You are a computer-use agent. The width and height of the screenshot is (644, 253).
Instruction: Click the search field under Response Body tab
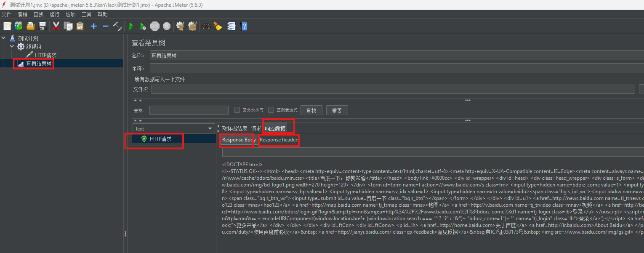[x=433, y=152]
